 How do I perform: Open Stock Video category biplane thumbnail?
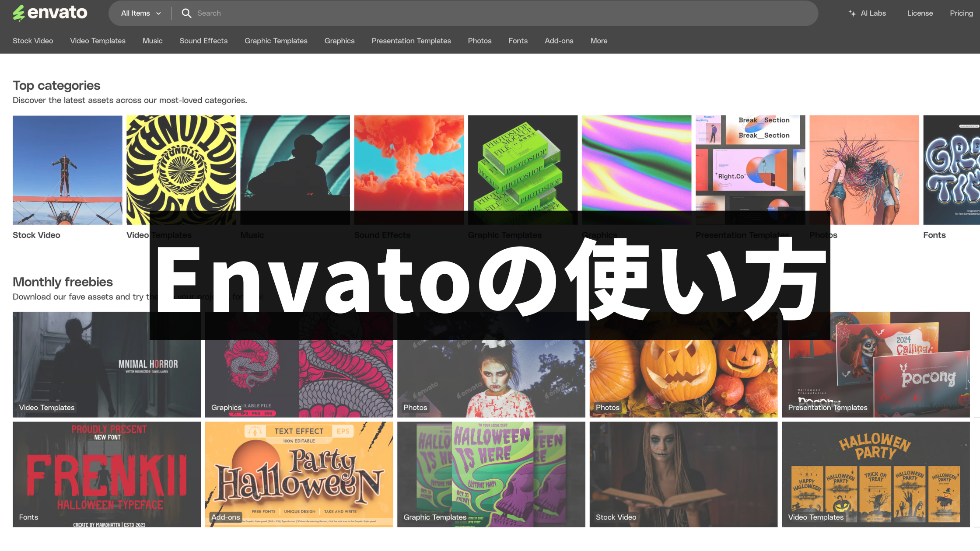click(67, 170)
